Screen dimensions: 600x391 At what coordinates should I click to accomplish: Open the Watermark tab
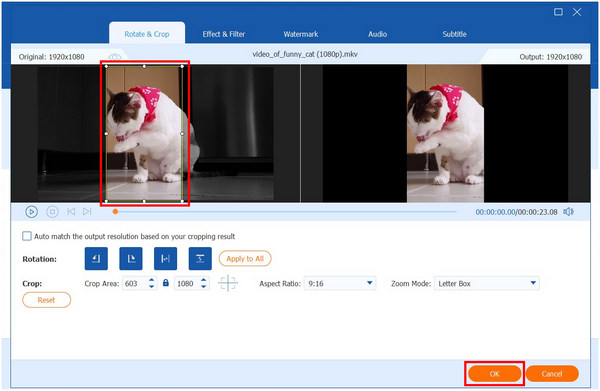[301, 34]
